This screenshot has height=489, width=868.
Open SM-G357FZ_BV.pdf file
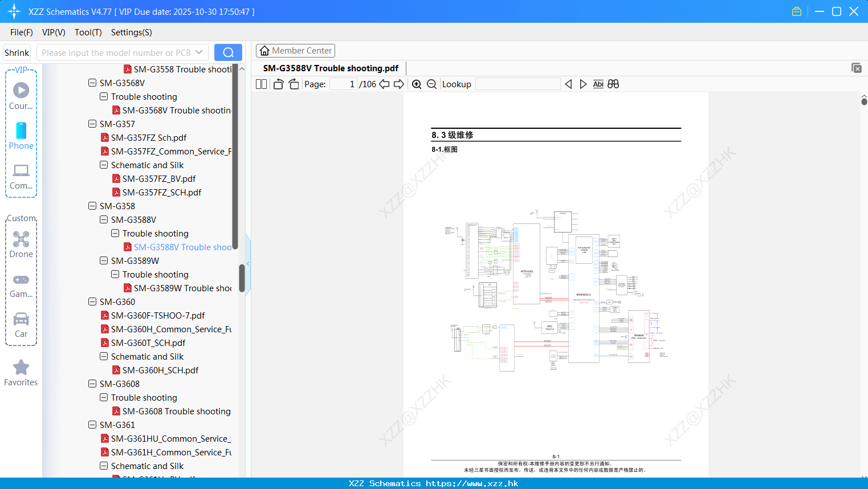click(x=154, y=178)
